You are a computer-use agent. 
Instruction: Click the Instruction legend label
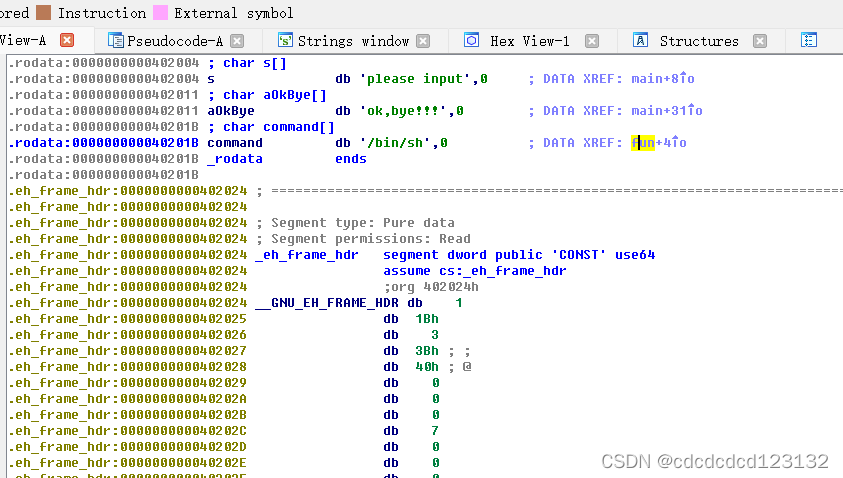[x=102, y=13]
